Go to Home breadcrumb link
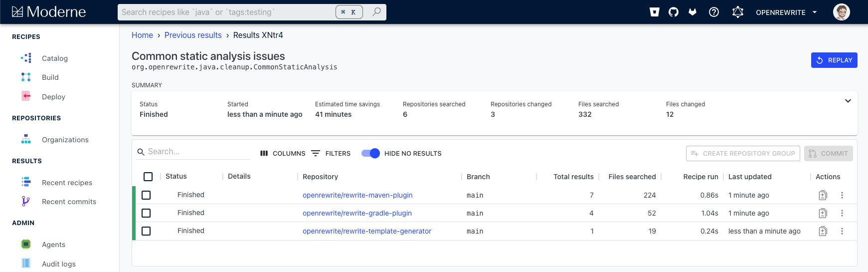Image resolution: width=868 pixels, height=272 pixels. [x=142, y=35]
